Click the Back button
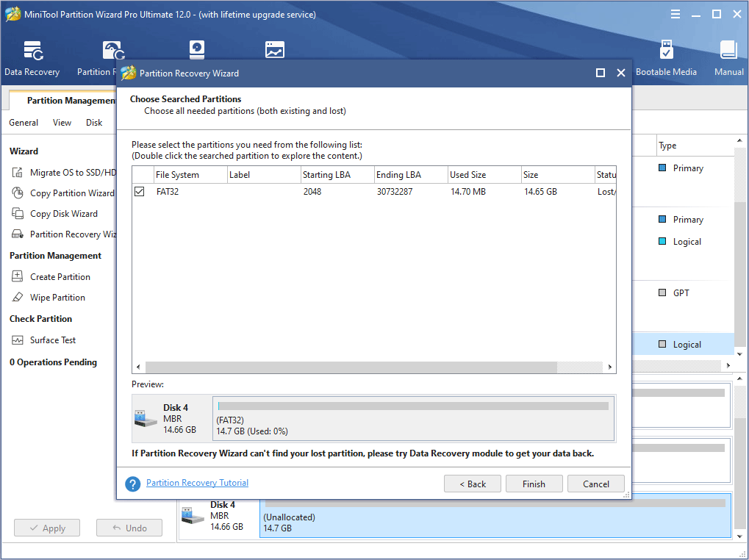This screenshot has height=560, width=749. [473, 484]
